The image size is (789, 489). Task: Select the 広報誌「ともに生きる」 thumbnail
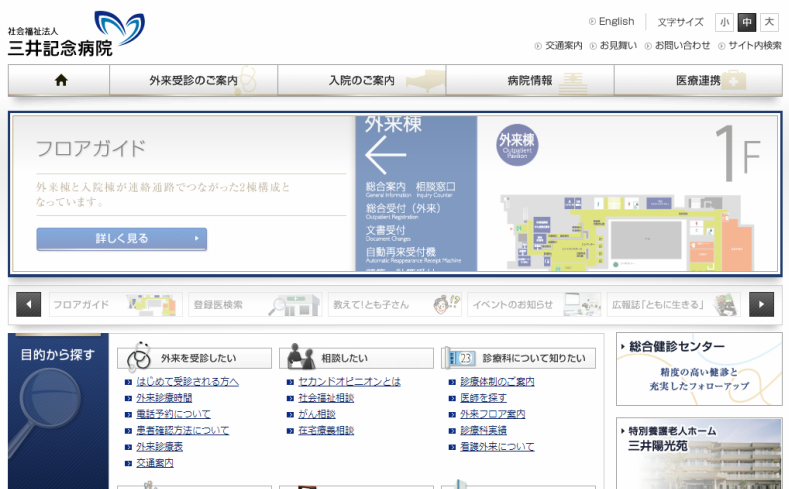point(674,304)
